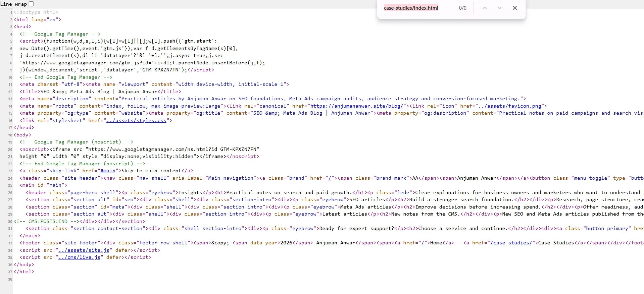Screen dimensions: 644x294
Task: Open the ../assets/styles.css link
Action: [136, 120]
